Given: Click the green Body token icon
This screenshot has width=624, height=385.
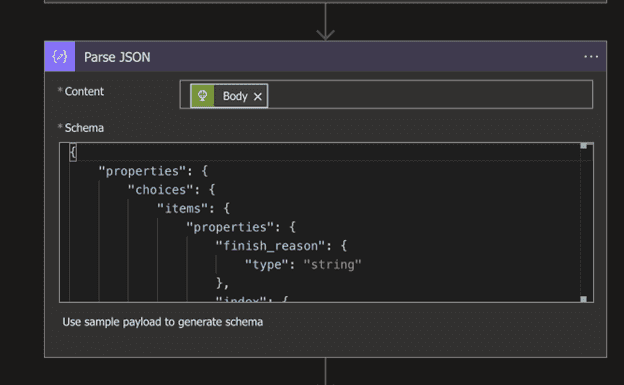Looking at the screenshot, I should [x=203, y=96].
